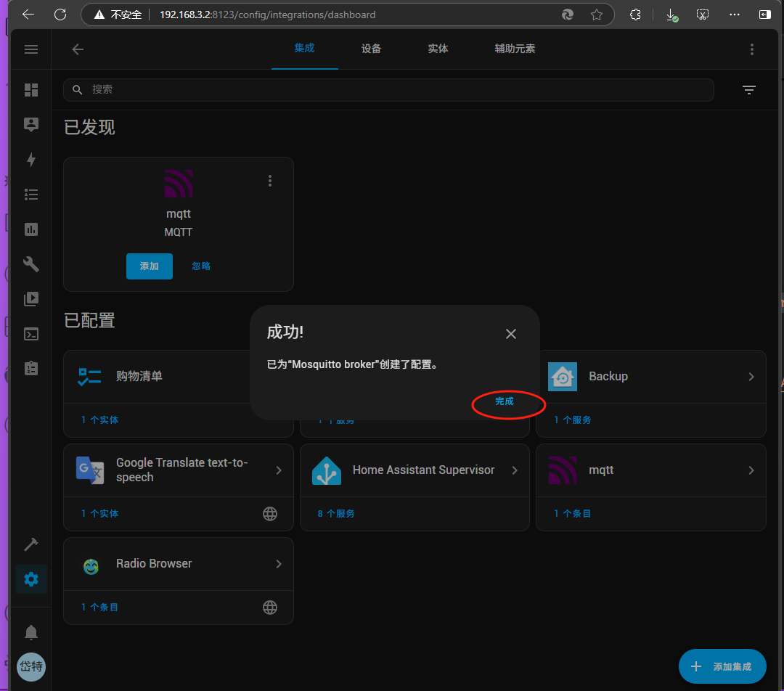Open the Media browser sidebar icon
This screenshot has width=784, height=691.
[31, 299]
